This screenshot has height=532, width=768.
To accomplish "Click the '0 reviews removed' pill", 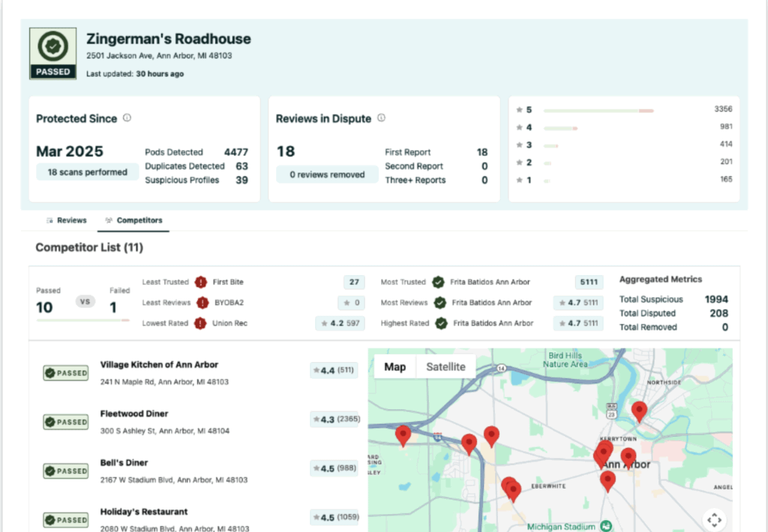I will 327,175.
